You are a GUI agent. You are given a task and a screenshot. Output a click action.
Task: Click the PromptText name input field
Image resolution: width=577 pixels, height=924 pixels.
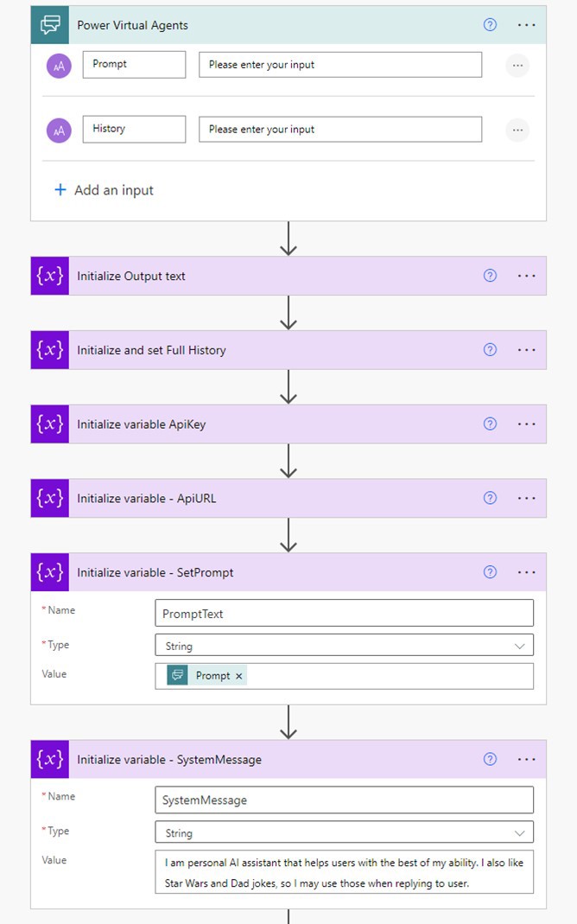pyautogui.click(x=344, y=614)
